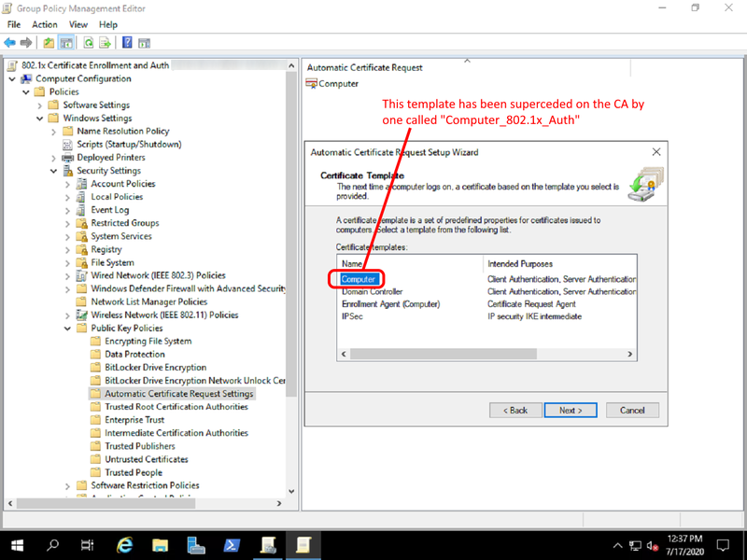Click the Next button in wizard
Screen dimensions: 747x560
(x=571, y=411)
